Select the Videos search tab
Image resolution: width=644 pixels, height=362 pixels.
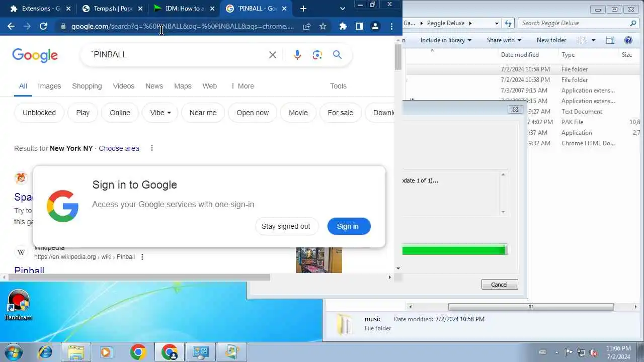(123, 86)
